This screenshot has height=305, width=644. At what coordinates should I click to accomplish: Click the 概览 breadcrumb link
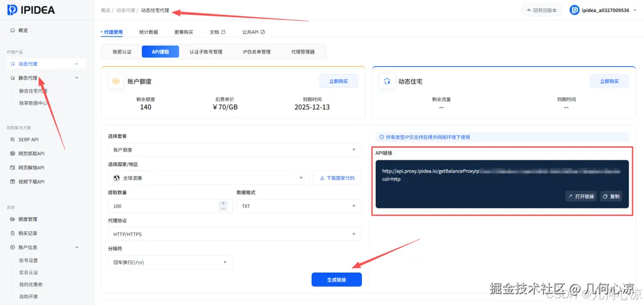pyautogui.click(x=106, y=10)
